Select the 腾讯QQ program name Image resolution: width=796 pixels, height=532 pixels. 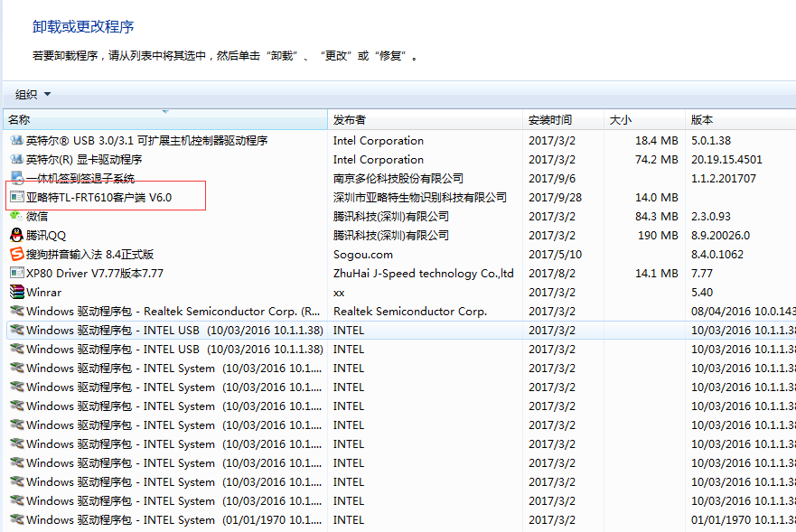[46, 236]
